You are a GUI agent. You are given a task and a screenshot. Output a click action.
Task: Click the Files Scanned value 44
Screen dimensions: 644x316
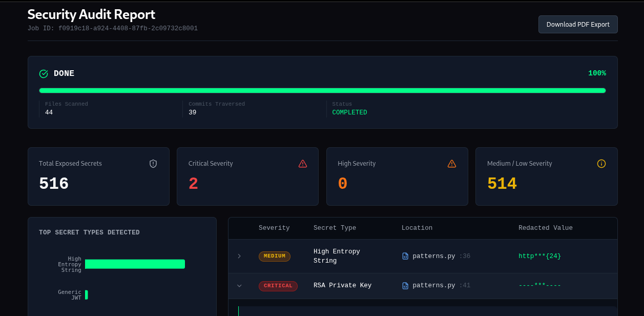tap(49, 112)
